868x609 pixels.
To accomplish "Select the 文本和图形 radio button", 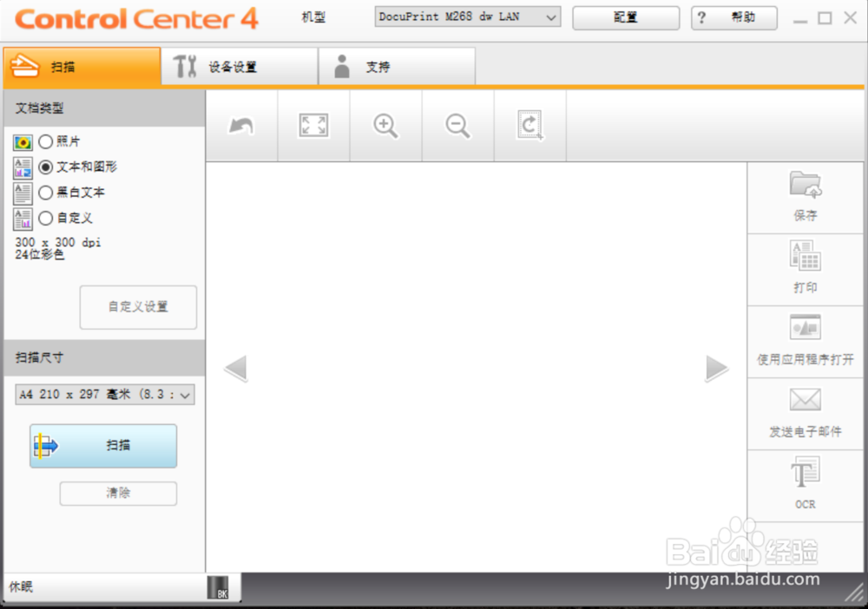I will [46, 167].
